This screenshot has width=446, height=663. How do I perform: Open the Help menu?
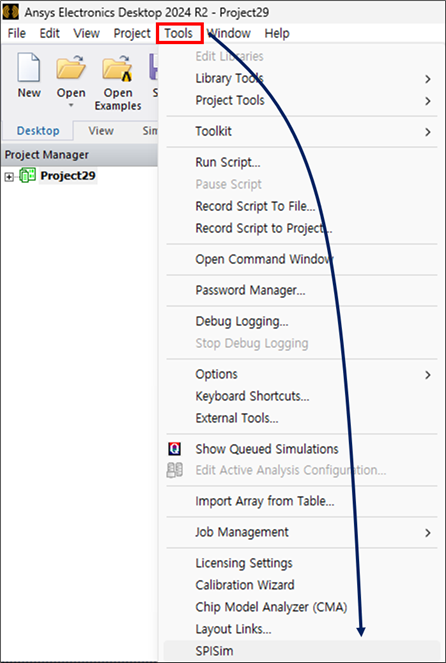(x=277, y=33)
